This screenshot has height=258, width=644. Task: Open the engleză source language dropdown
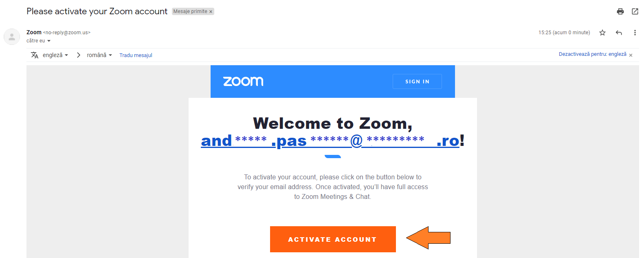pyautogui.click(x=55, y=55)
